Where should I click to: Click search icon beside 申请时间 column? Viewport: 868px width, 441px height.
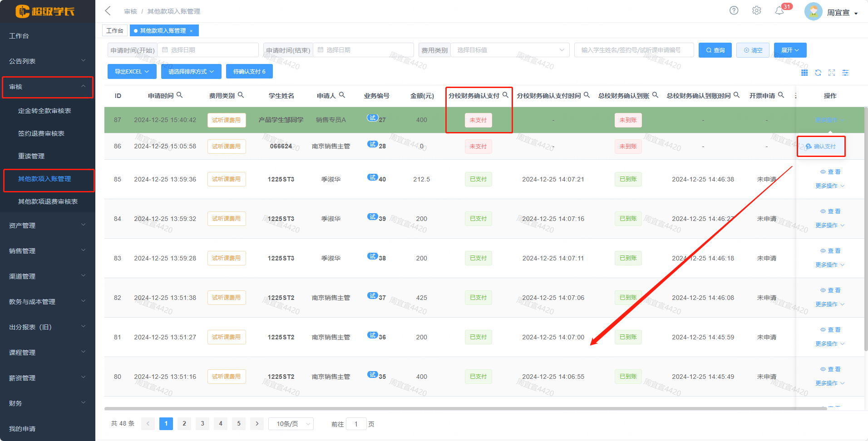coord(179,95)
